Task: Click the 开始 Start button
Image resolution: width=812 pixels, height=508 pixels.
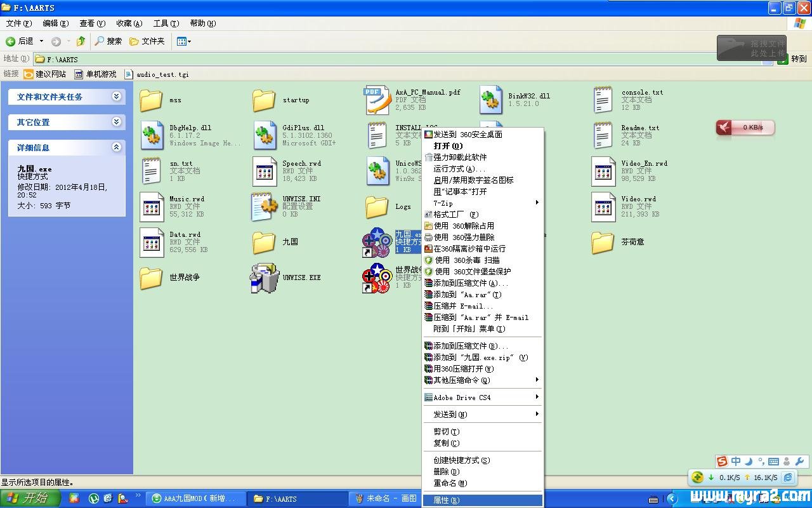Action: tap(30, 498)
